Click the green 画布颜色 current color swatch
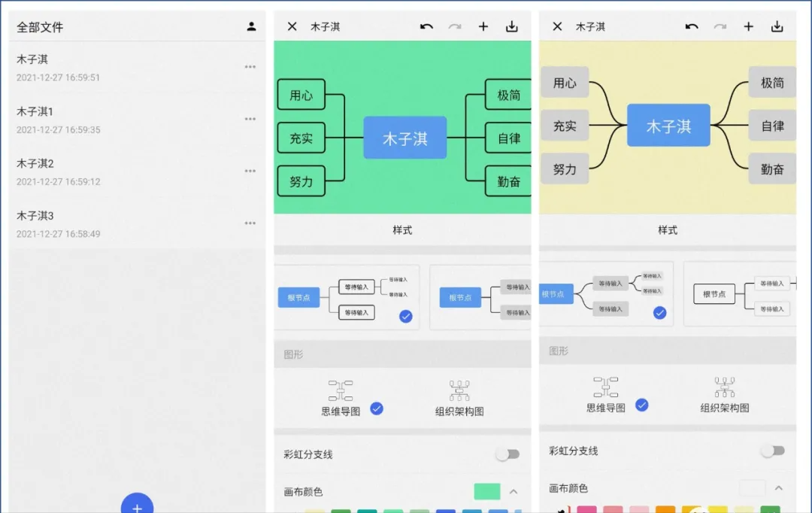This screenshot has width=812, height=513. [486, 491]
